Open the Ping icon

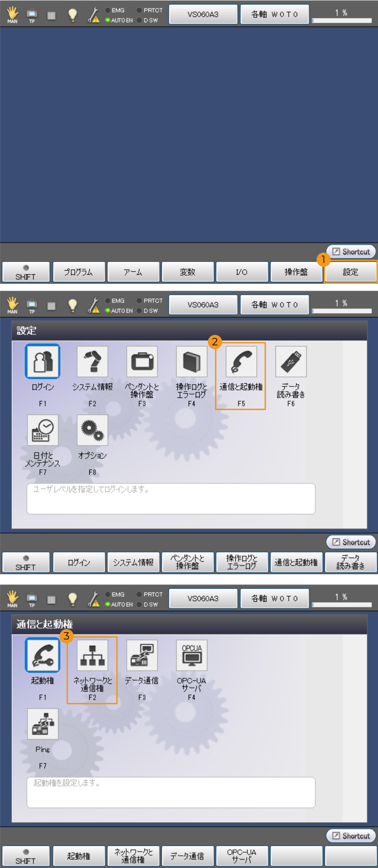tap(43, 724)
